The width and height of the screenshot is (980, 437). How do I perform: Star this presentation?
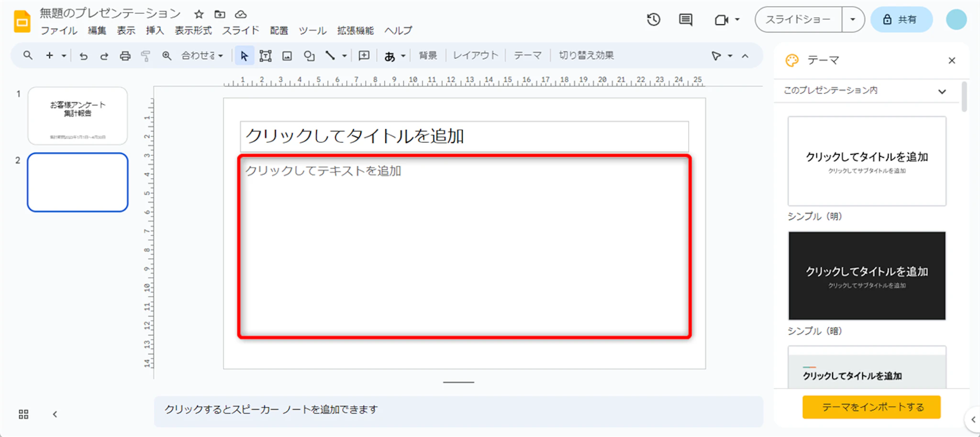(199, 14)
